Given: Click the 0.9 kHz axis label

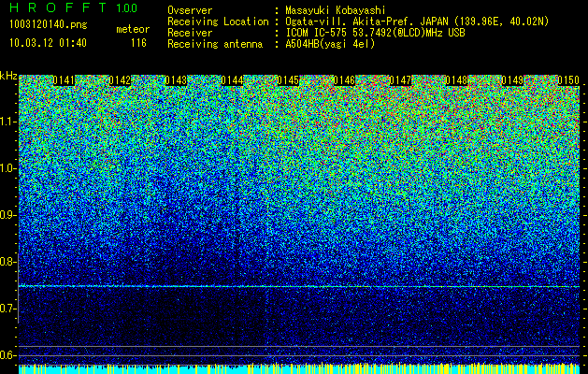Looking at the screenshot, I should [7, 215].
